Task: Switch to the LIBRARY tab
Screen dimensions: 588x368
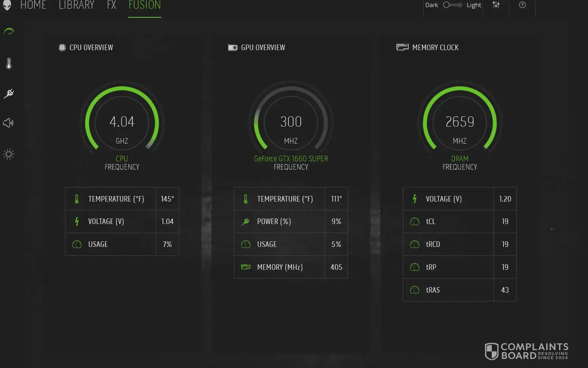Action: pos(77,5)
